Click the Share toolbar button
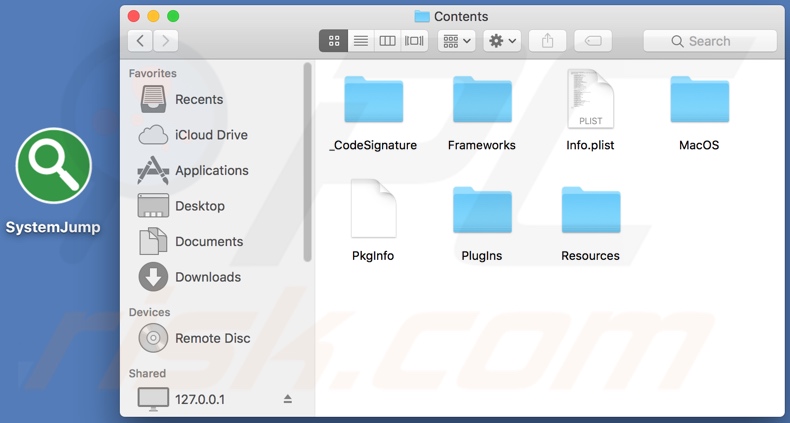Screen dimensions: 790x423 pos(548,41)
